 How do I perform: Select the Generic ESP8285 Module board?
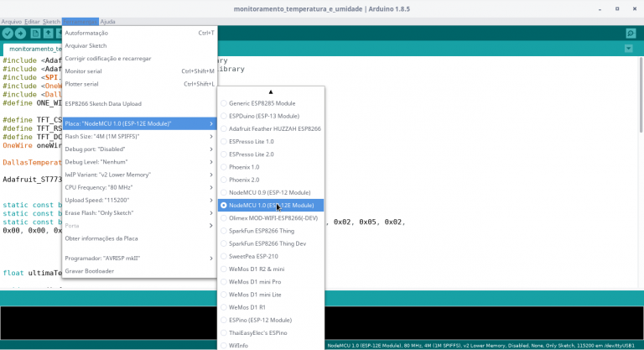click(262, 103)
